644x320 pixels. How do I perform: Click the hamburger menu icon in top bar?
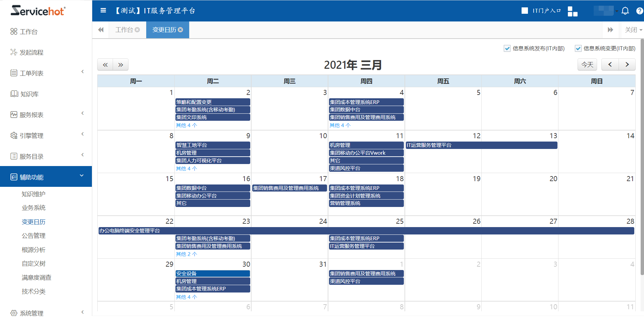coord(103,10)
